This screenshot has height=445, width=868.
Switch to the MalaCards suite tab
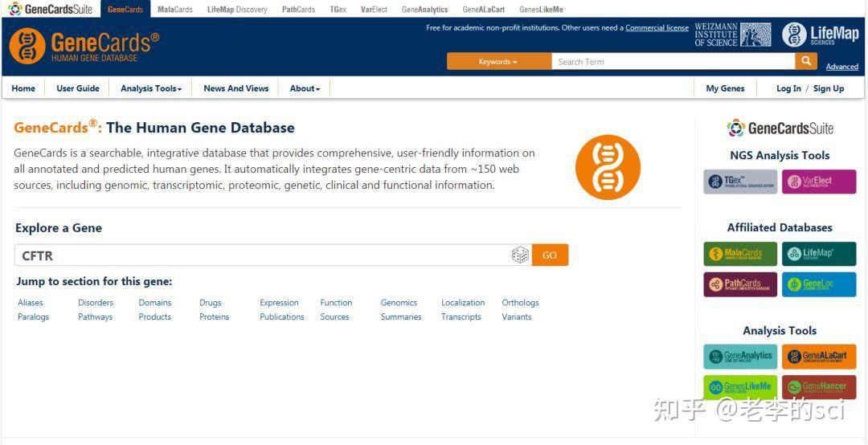pos(175,10)
